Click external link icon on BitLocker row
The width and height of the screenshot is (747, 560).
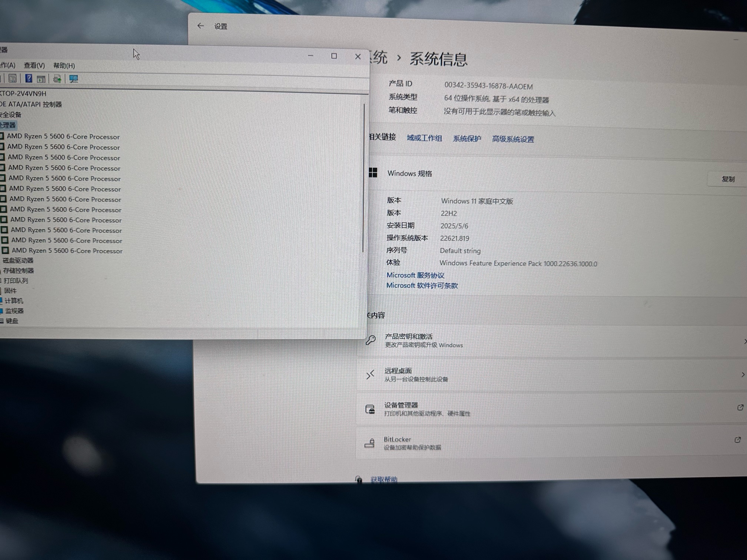[737, 440]
